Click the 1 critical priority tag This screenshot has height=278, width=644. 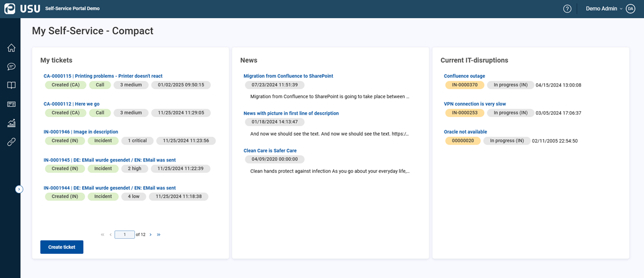point(137,141)
